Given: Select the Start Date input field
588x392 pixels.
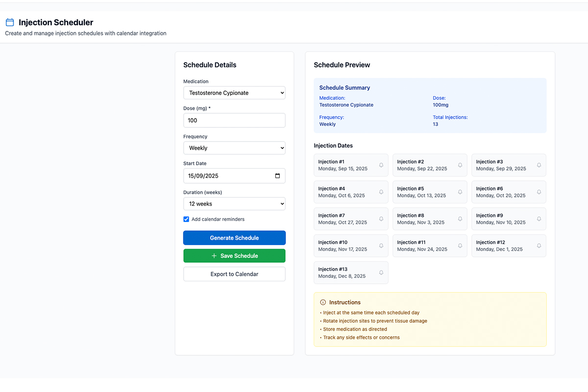Looking at the screenshot, I should coord(225,175).
